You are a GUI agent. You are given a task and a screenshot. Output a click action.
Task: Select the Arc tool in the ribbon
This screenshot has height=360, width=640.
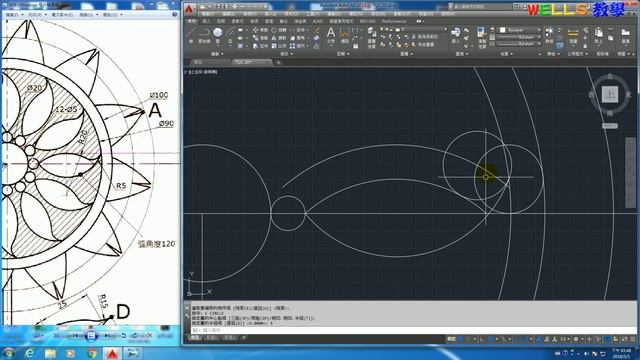click(x=231, y=34)
